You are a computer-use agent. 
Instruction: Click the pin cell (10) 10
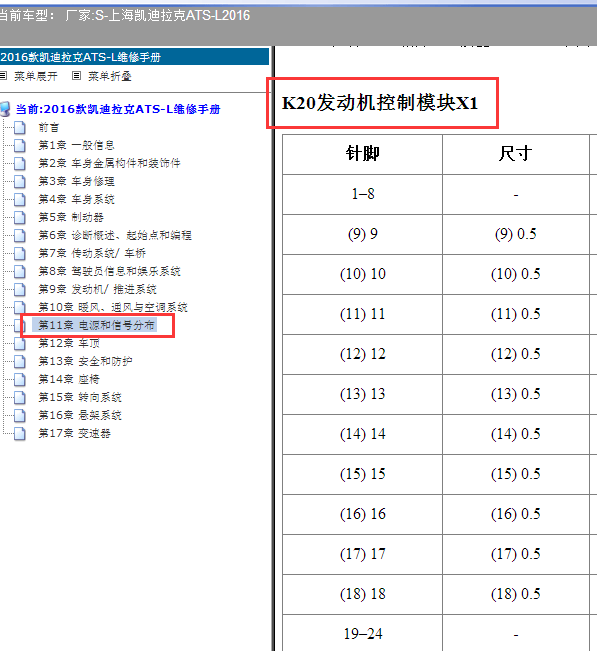[x=362, y=274]
